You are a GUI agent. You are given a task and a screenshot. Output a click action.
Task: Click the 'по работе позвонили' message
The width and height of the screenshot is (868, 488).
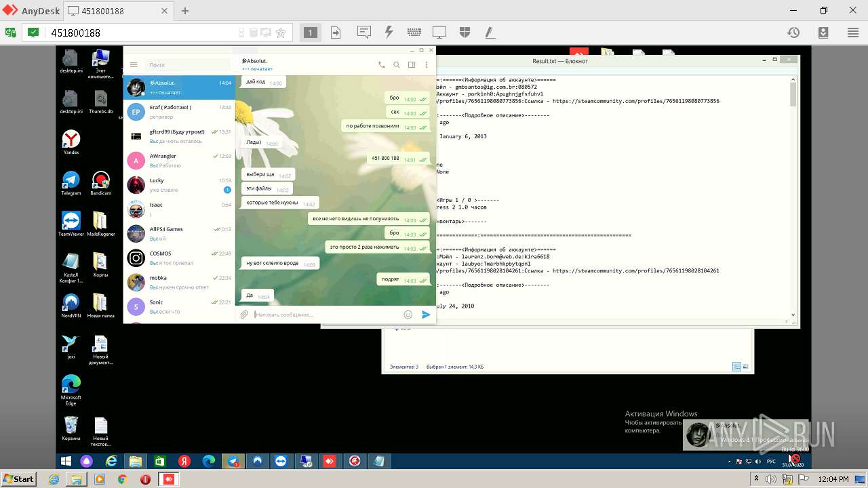[x=385, y=126]
